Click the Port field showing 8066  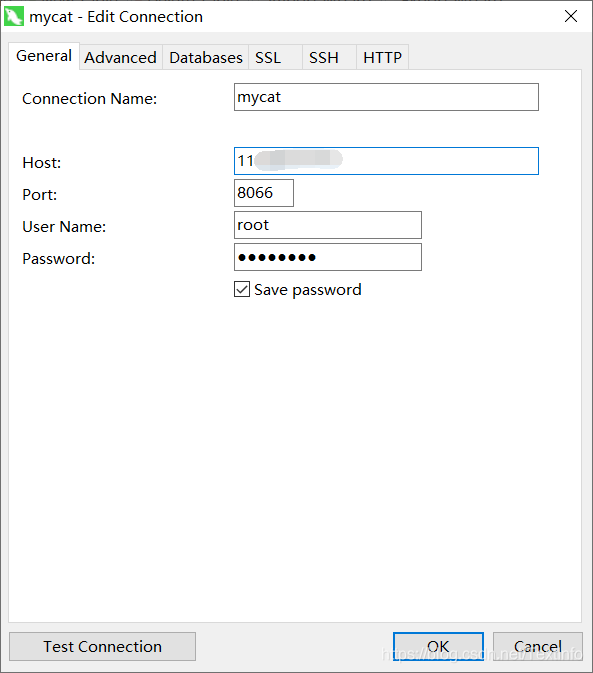[264, 193]
